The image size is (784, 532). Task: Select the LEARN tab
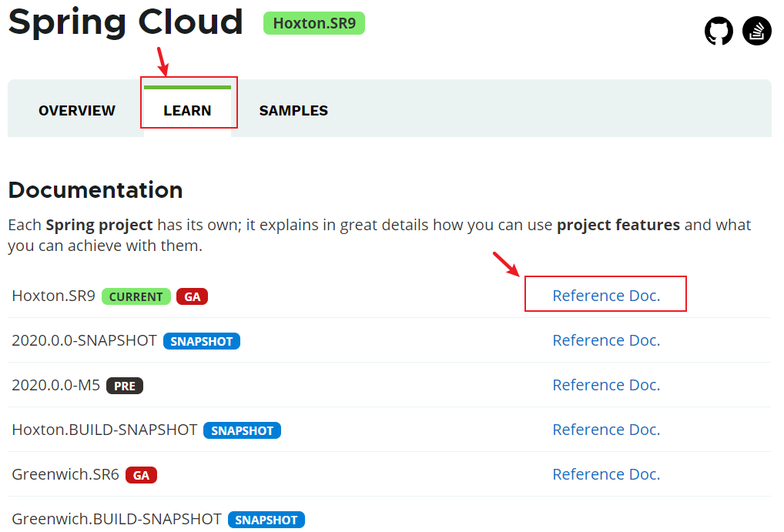pos(187,111)
